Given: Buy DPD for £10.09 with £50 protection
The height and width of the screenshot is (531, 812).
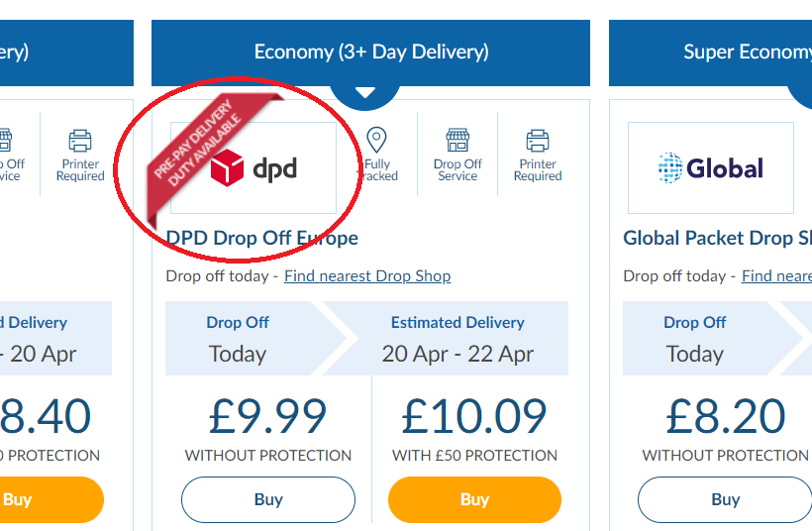Looking at the screenshot, I should coord(475,500).
